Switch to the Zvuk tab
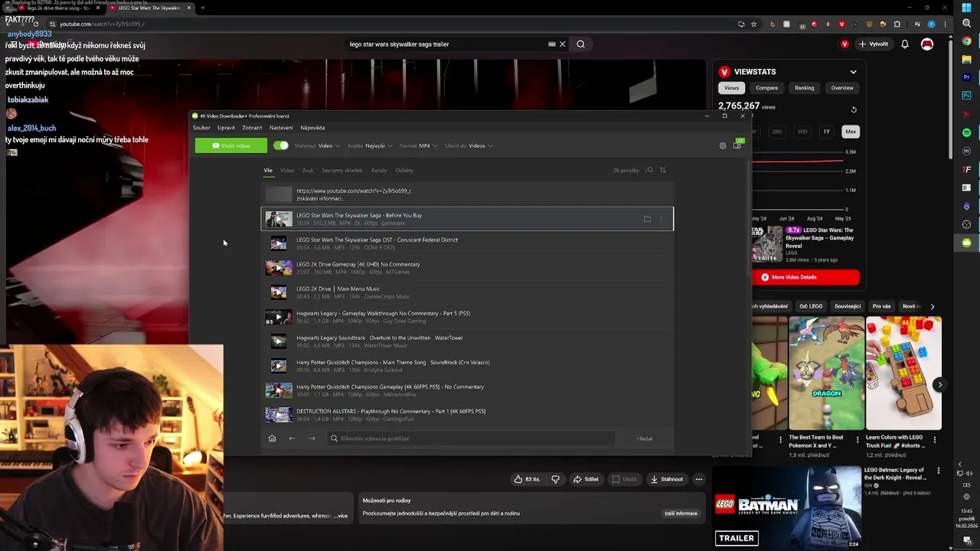 308,170
